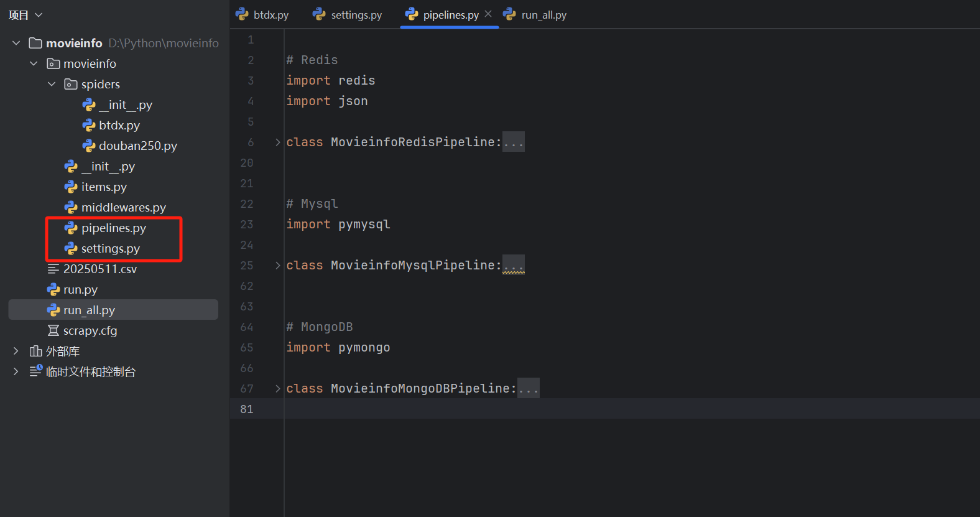980x517 pixels.
Task: Open the 项目 view dropdown
Action: pyautogui.click(x=25, y=15)
